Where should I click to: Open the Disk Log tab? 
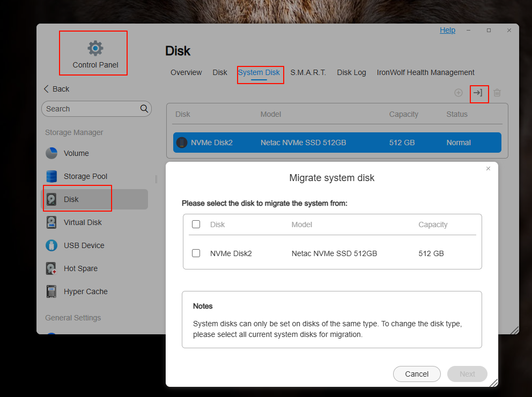coord(351,72)
